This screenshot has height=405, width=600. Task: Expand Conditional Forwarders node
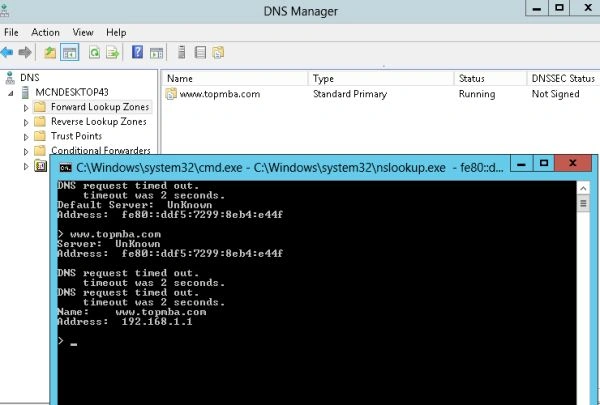coord(26,152)
